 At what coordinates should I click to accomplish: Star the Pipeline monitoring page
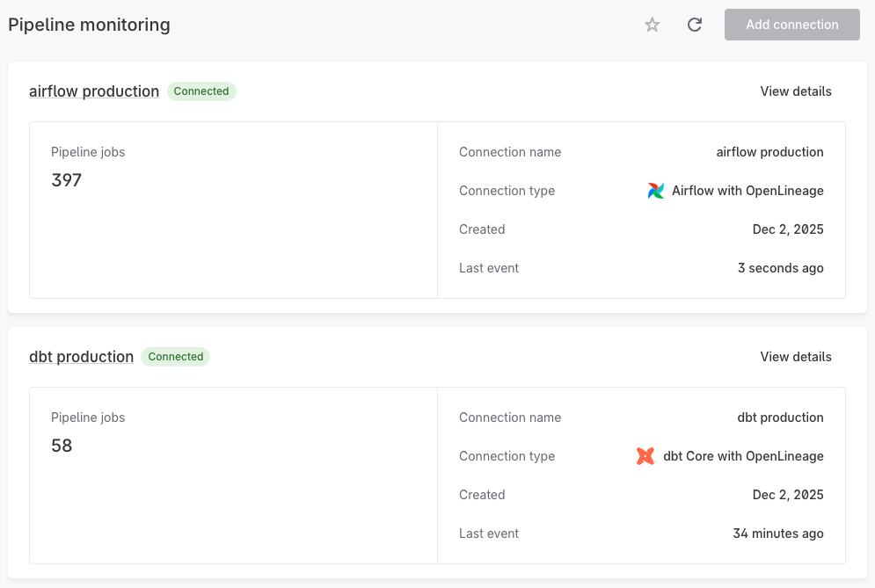pos(652,25)
